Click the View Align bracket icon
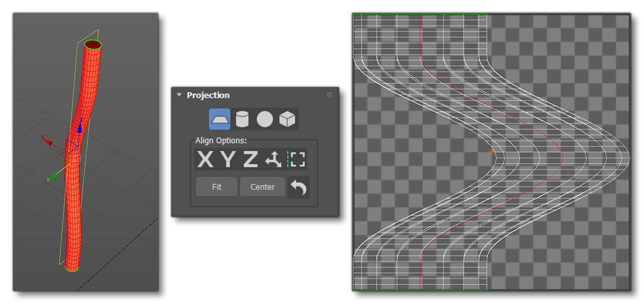The height and width of the screenshot is (304, 644). click(297, 159)
